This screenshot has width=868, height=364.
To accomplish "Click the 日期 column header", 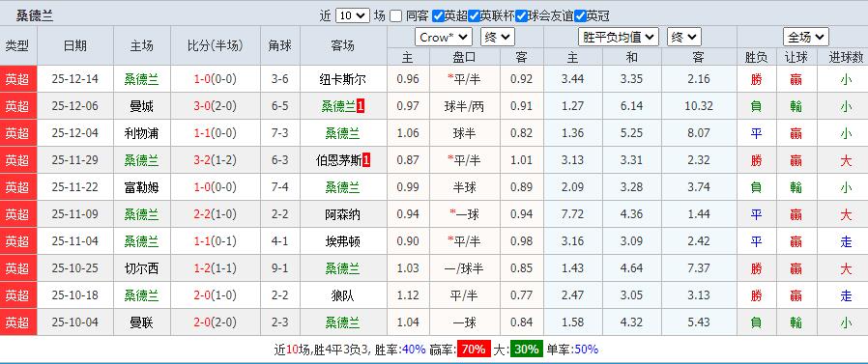I will (x=74, y=46).
